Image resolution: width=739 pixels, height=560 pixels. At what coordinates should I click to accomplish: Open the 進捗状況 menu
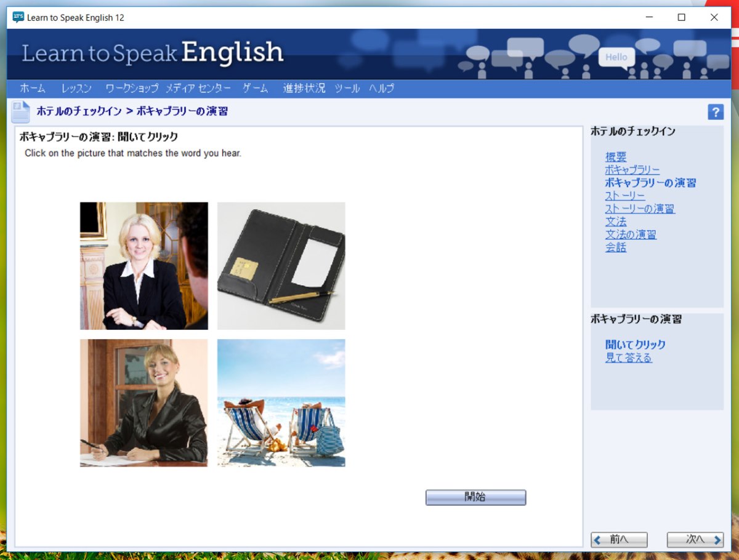304,89
